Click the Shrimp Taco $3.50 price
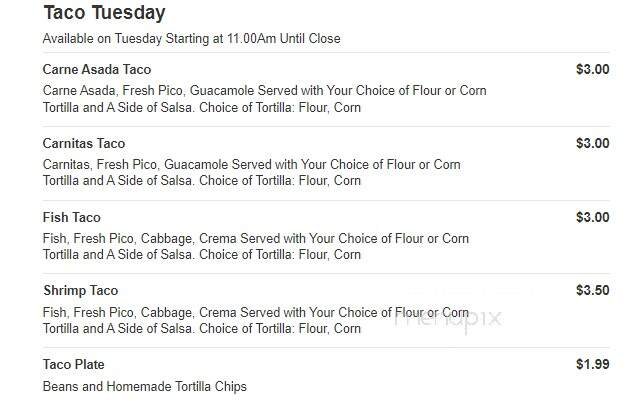The image size is (627, 401). (592, 291)
